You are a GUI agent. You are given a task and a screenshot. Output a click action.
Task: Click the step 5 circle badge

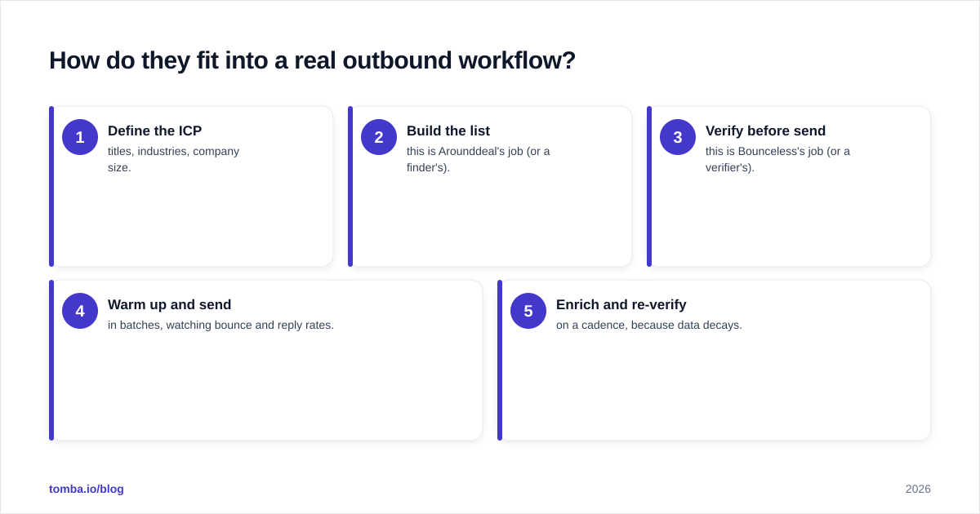[x=528, y=311]
